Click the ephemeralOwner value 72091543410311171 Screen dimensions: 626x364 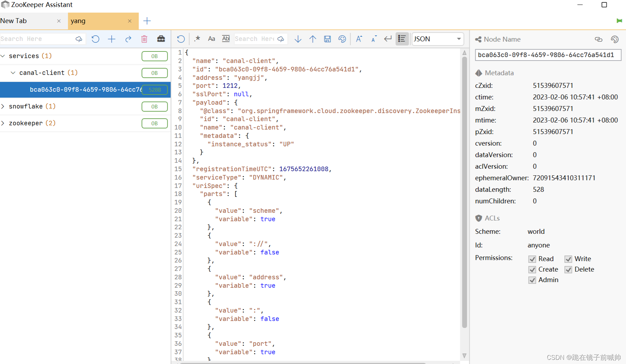click(564, 178)
